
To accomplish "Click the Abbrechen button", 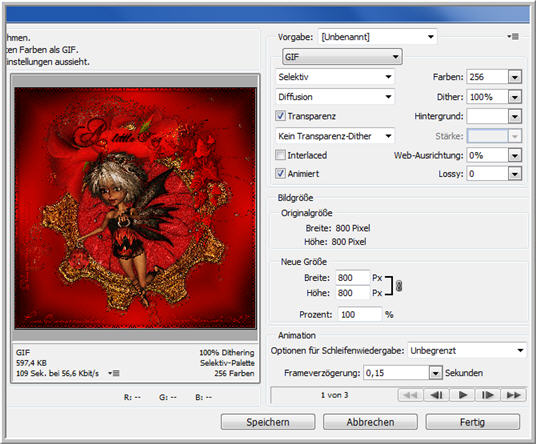I will 370,422.
